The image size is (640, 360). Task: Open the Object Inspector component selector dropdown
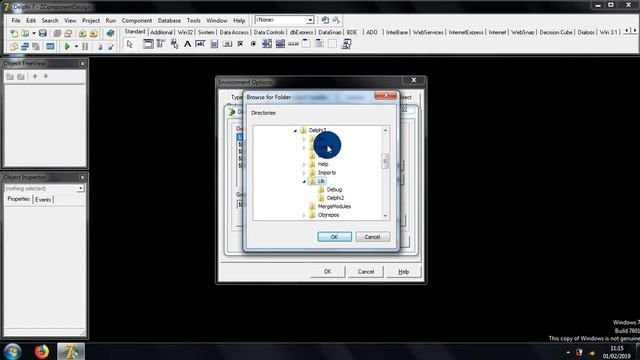tap(80, 188)
